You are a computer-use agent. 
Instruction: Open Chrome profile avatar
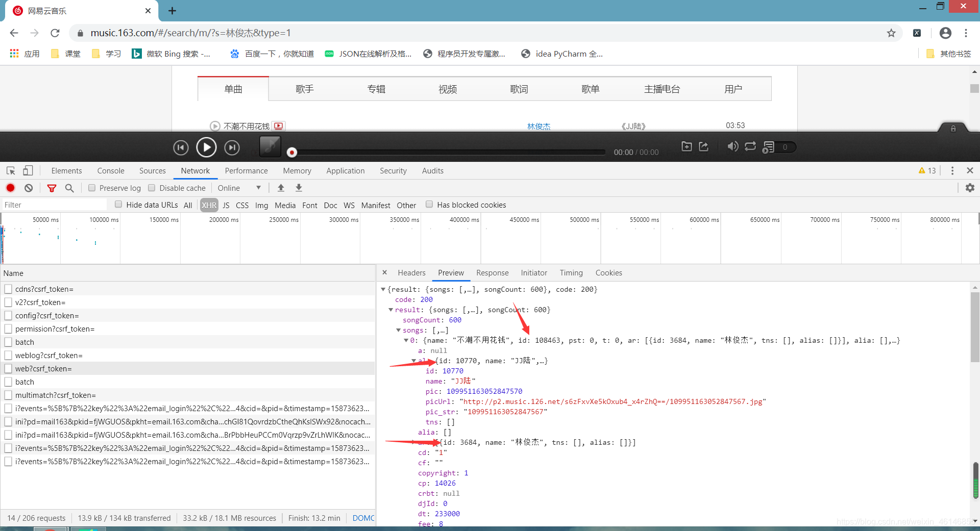click(945, 33)
